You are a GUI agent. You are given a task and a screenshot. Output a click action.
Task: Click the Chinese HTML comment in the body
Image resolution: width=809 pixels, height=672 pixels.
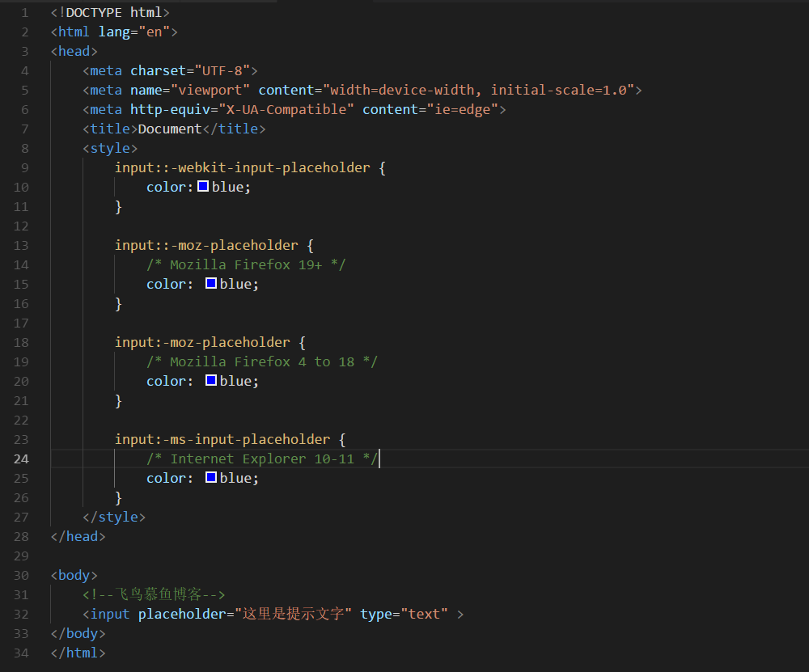(x=154, y=594)
